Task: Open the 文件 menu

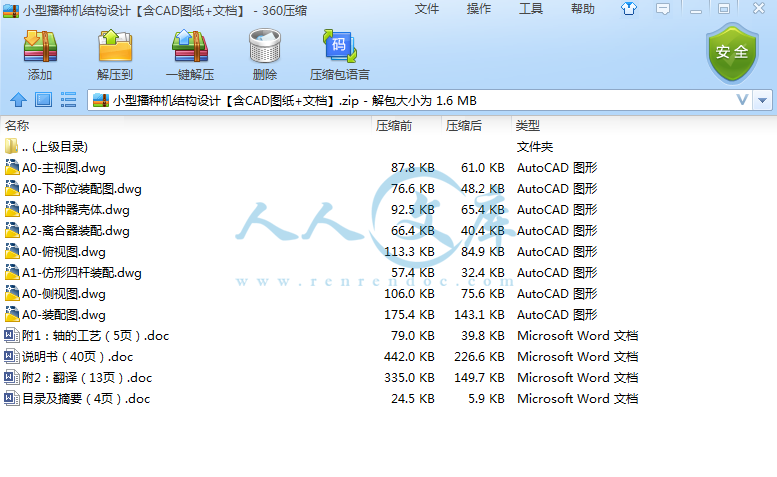Action: (x=427, y=9)
